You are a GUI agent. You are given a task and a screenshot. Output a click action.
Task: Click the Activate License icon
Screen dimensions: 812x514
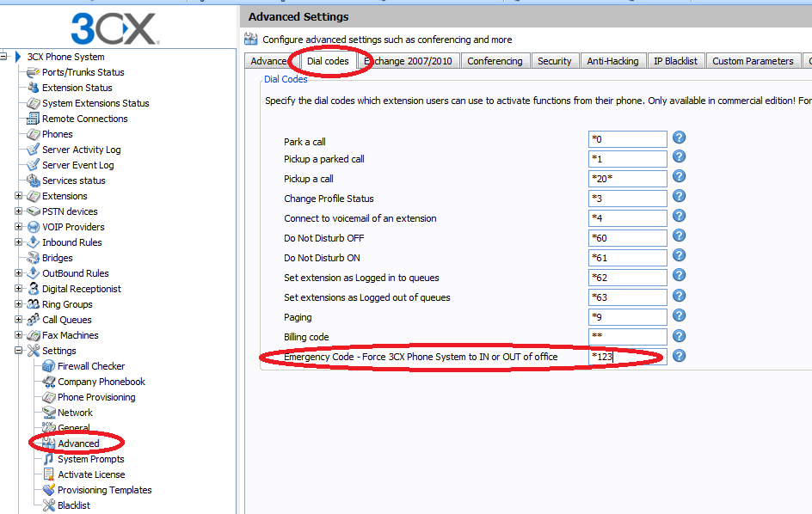49,474
